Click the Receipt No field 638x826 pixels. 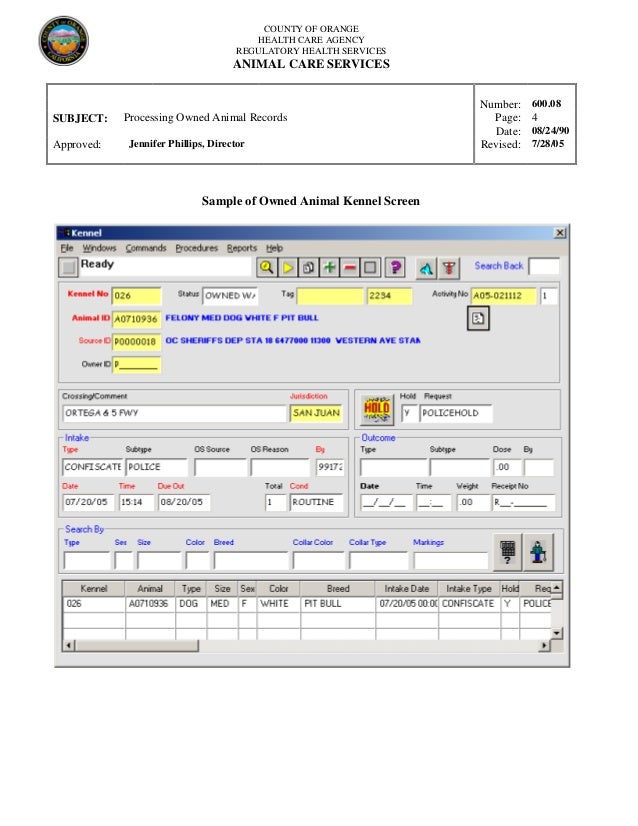click(x=524, y=502)
